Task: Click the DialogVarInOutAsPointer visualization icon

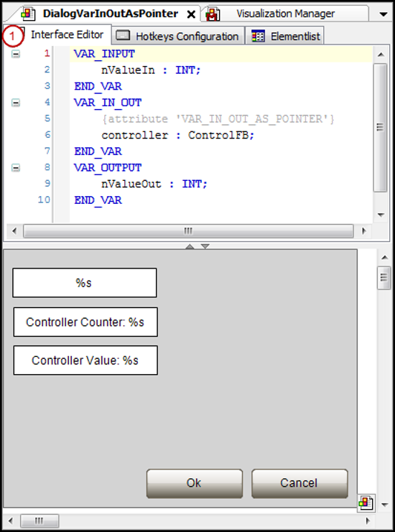Action: 28,14
